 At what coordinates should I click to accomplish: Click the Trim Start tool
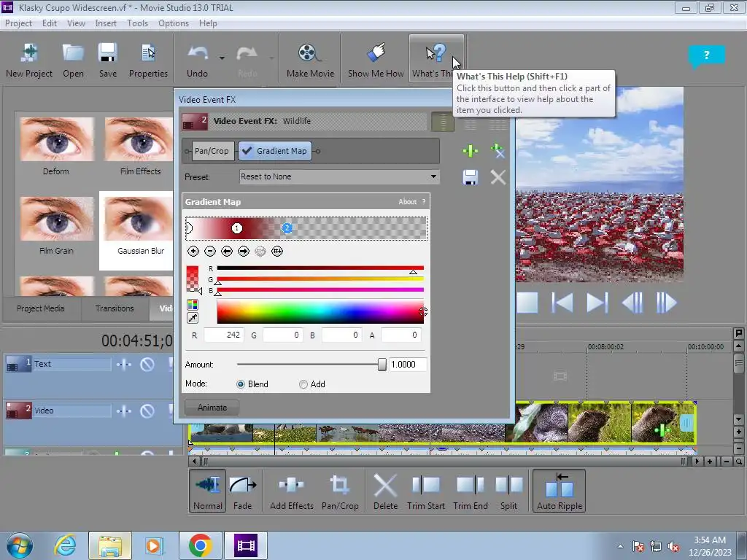426,491
